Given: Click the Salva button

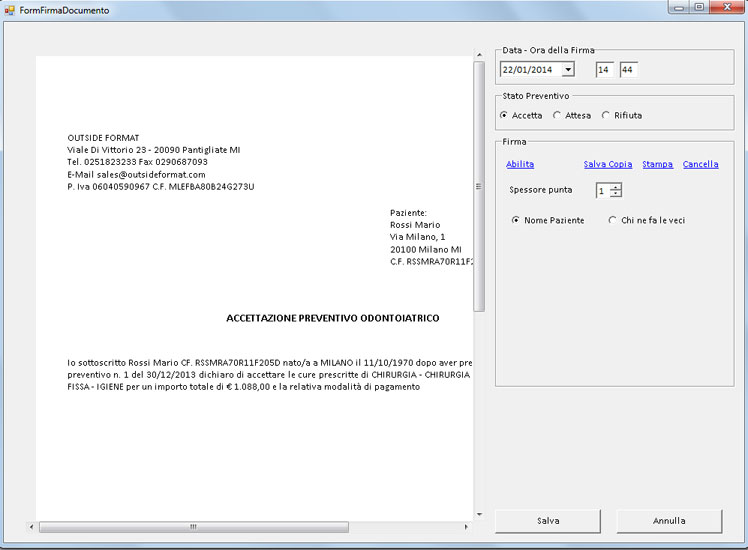Looking at the screenshot, I should click(548, 521).
